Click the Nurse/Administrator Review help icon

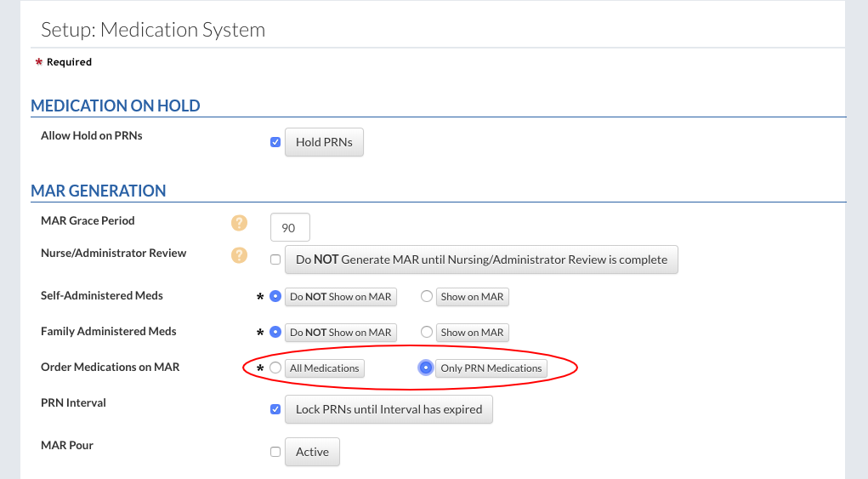pos(239,255)
